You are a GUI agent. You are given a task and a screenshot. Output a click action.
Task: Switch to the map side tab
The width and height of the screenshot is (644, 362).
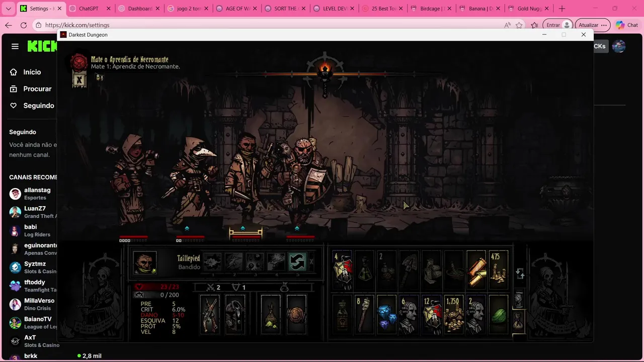(x=519, y=300)
